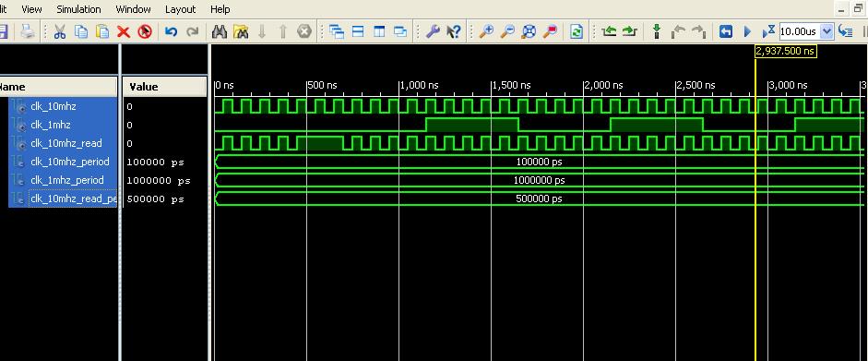Open the Simulation menu
The image size is (868, 361).
78,9
